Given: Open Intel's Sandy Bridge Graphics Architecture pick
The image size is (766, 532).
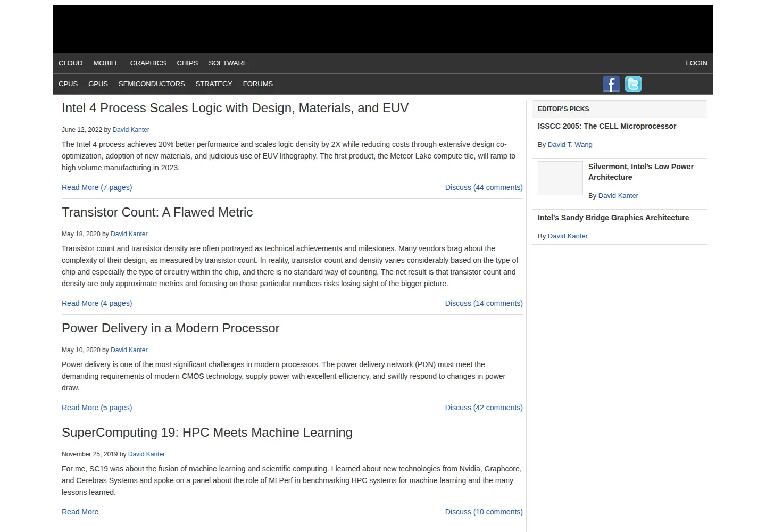Looking at the screenshot, I should tap(613, 218).
